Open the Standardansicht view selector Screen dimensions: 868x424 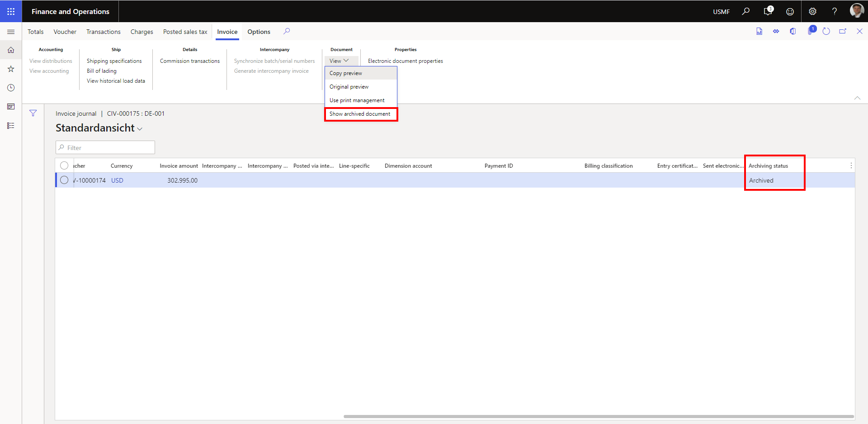[x=99, y=128]
